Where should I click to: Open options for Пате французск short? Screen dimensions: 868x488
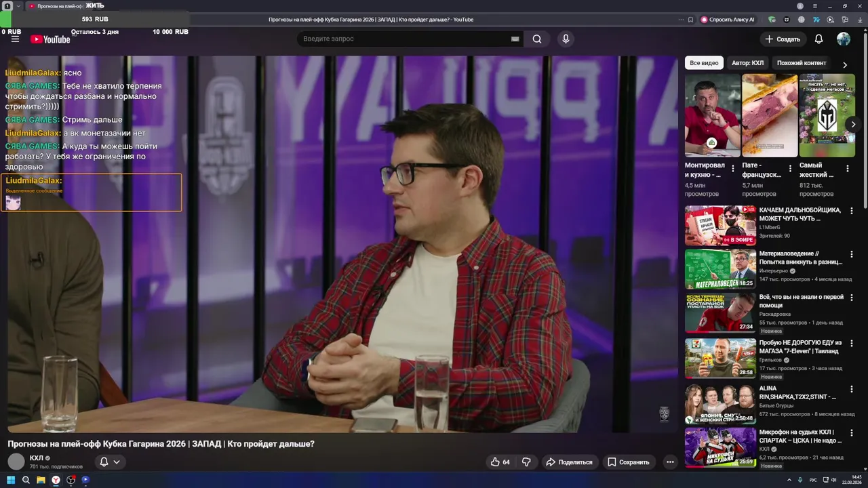[790, 169]
